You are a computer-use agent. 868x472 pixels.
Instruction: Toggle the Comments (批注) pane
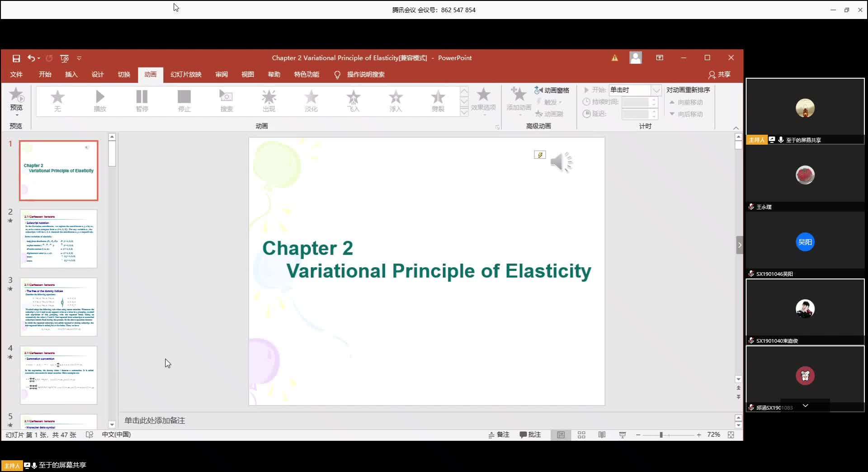pos(530,435)
